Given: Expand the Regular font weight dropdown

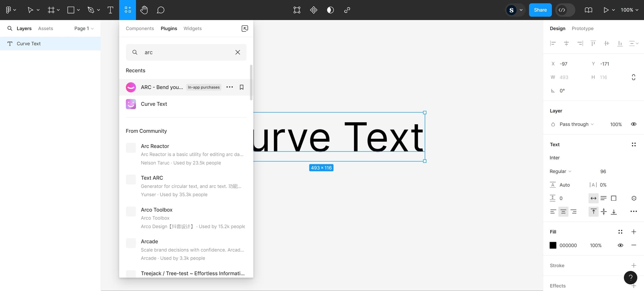Looking at the screenshot, I should [560, 171].
